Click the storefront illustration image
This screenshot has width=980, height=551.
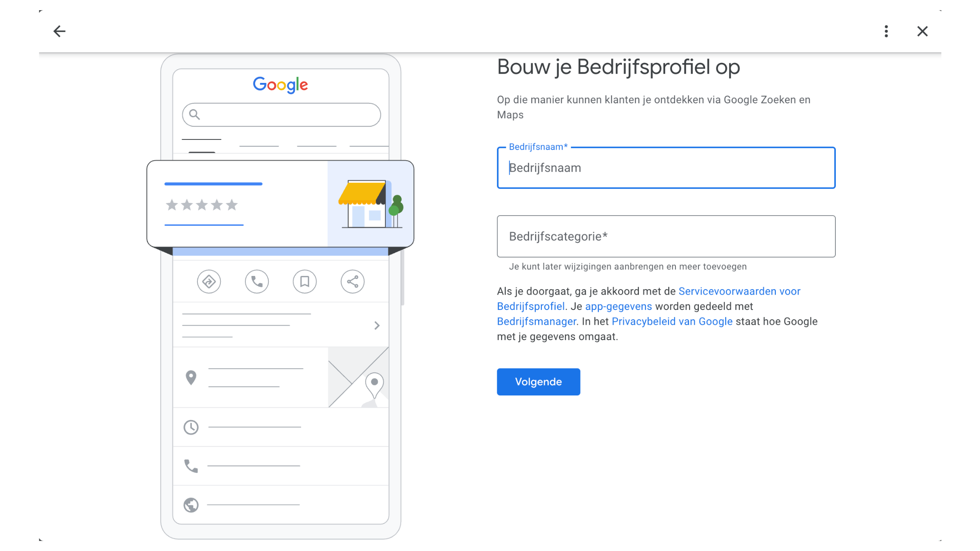[370, 204]
